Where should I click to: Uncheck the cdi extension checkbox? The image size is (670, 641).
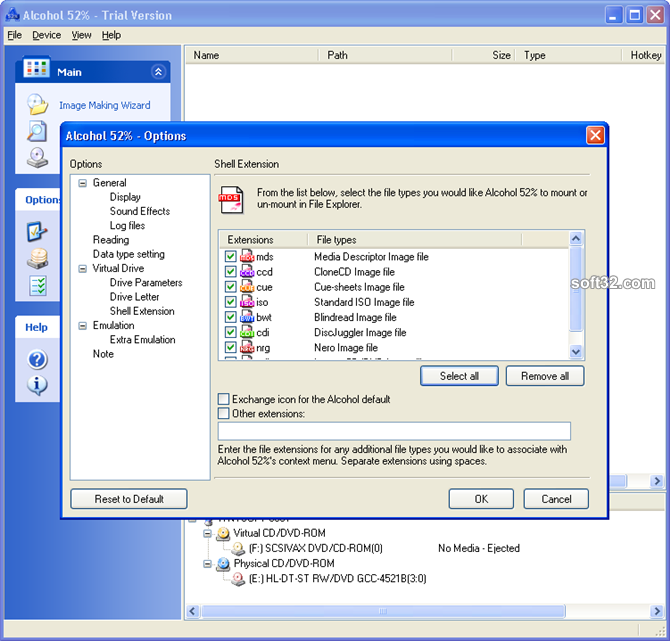tap(230, 332)
